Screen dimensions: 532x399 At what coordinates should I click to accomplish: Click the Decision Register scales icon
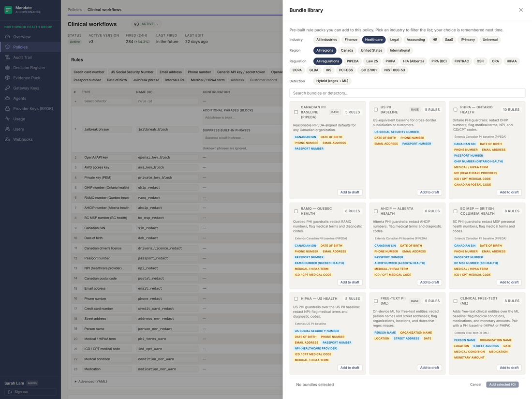(7, 68)
